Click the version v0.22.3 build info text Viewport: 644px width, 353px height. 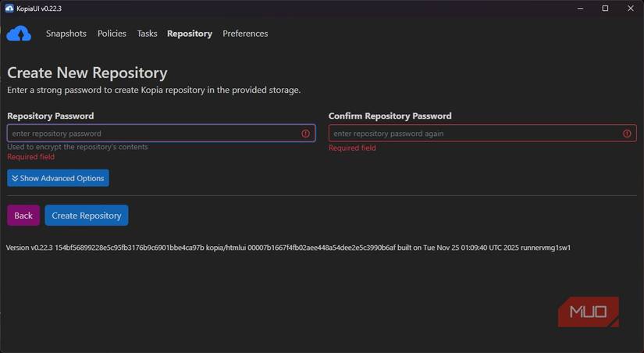click(288, 248)
